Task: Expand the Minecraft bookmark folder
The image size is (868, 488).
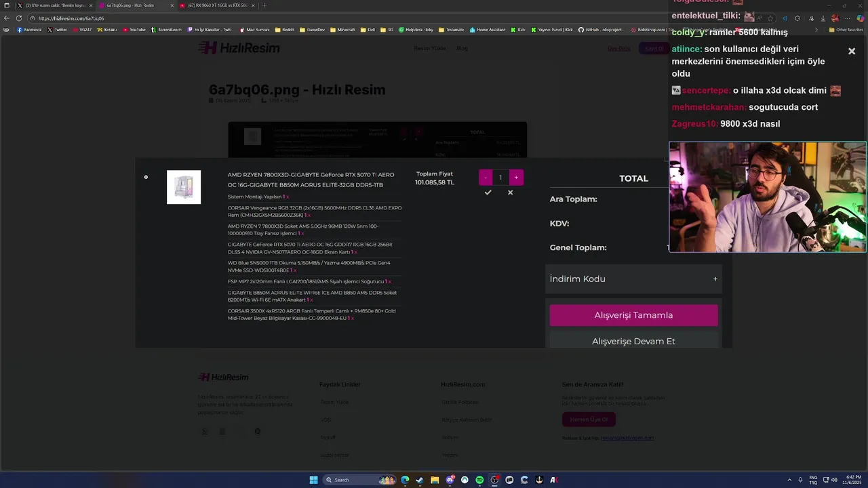Action: click(342, 30)
